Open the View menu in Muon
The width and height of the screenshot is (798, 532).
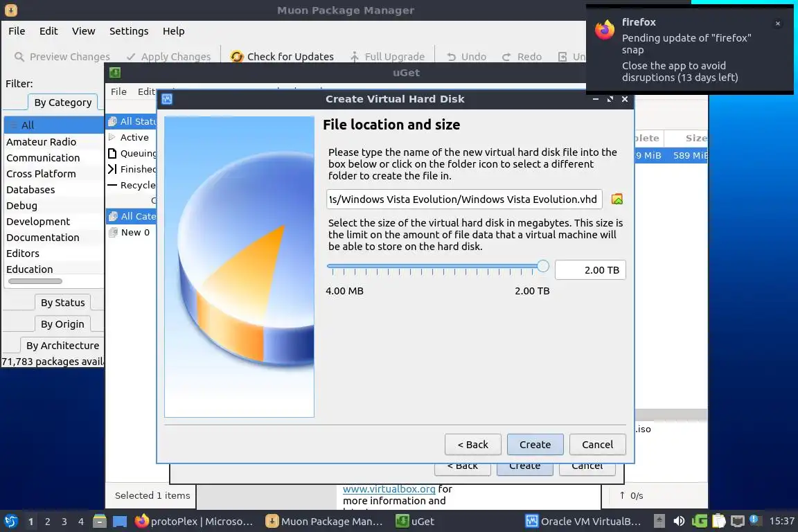83,31
